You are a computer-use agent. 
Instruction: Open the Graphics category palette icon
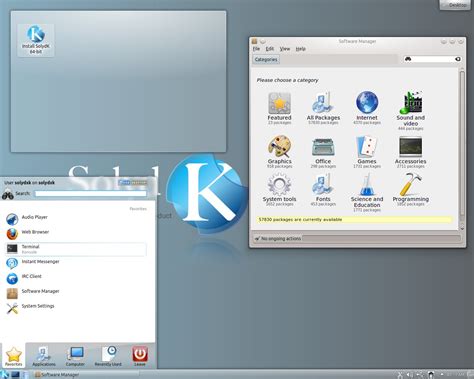(x=279, y=146)
